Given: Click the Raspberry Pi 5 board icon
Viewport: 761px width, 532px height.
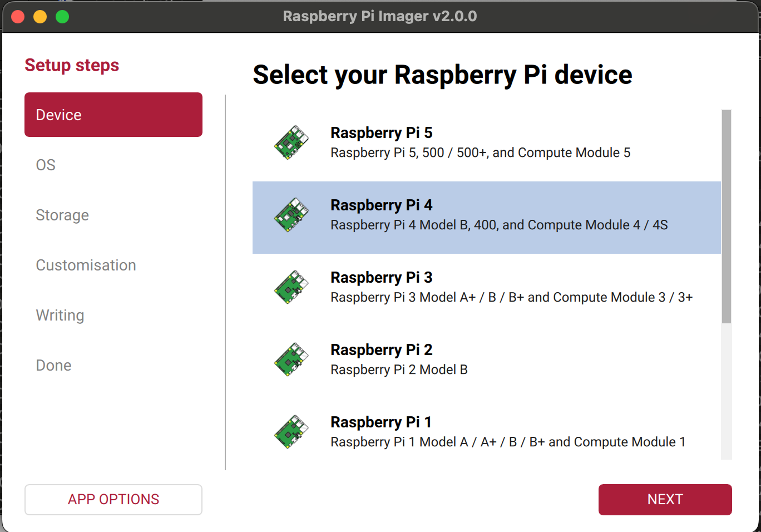Looking at the screenshot, I should [x=291, y=142].
